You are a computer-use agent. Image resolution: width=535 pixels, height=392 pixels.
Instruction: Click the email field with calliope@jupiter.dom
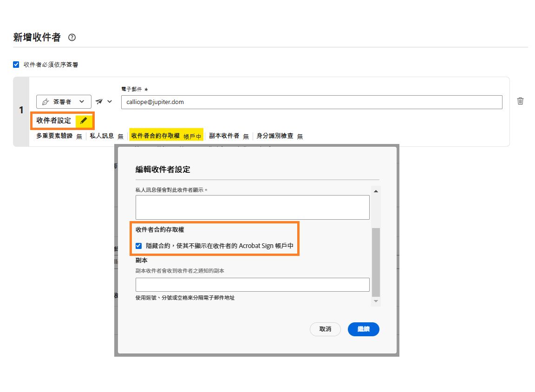[312, 102]
